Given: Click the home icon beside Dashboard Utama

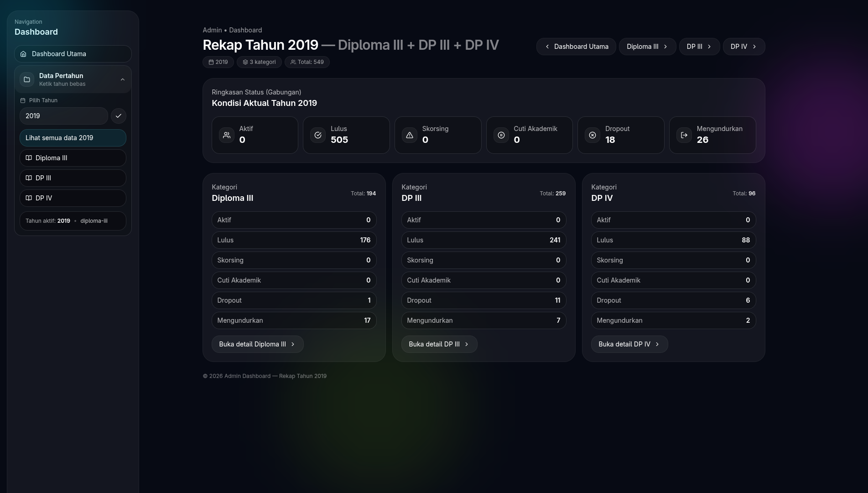Looking at the screenshot, I should point(23,54).
